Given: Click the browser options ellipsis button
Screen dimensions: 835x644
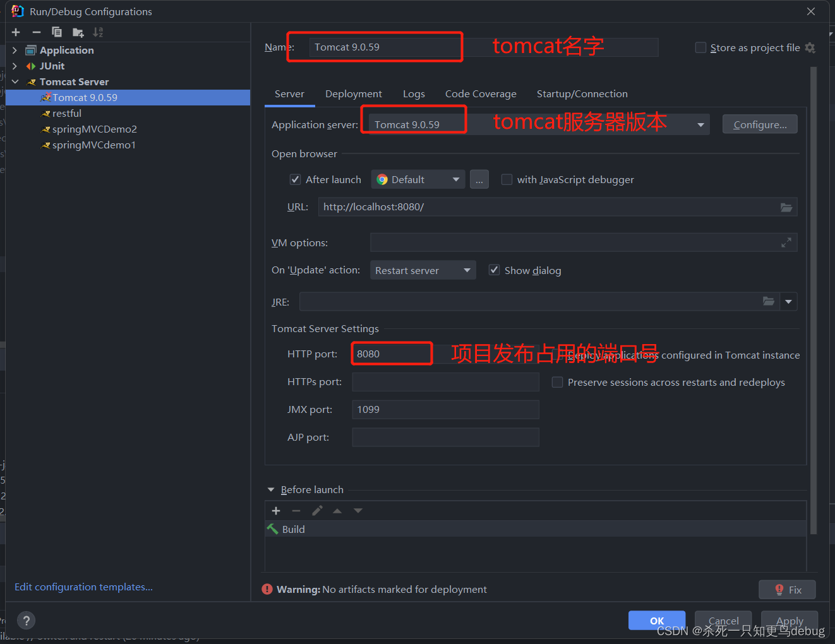Looking at the screenshot, I should pos(479,179).
